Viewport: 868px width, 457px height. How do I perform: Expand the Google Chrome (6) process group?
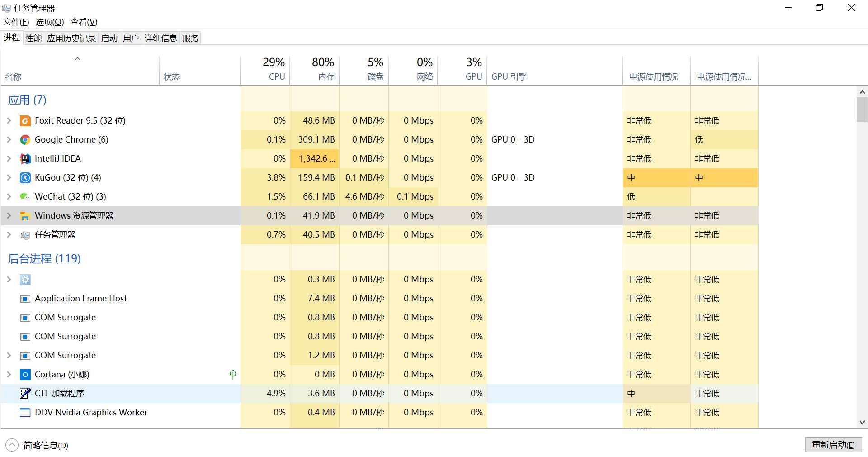9,140
